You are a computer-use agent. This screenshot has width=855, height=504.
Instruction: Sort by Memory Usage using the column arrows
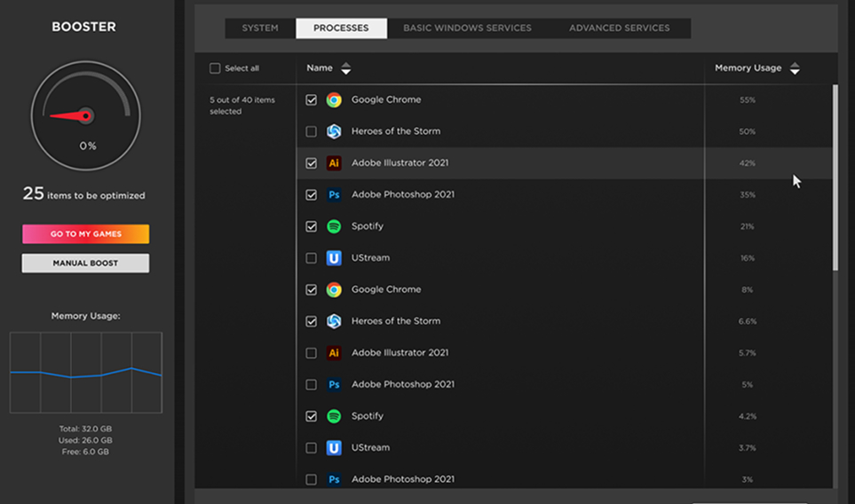click(x=795, y=68)
